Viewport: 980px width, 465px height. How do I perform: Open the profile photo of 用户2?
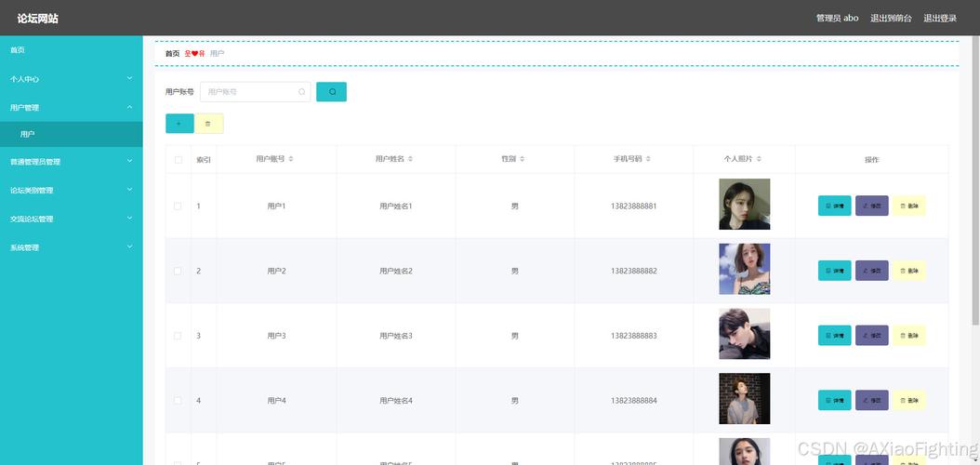[745, 270]
